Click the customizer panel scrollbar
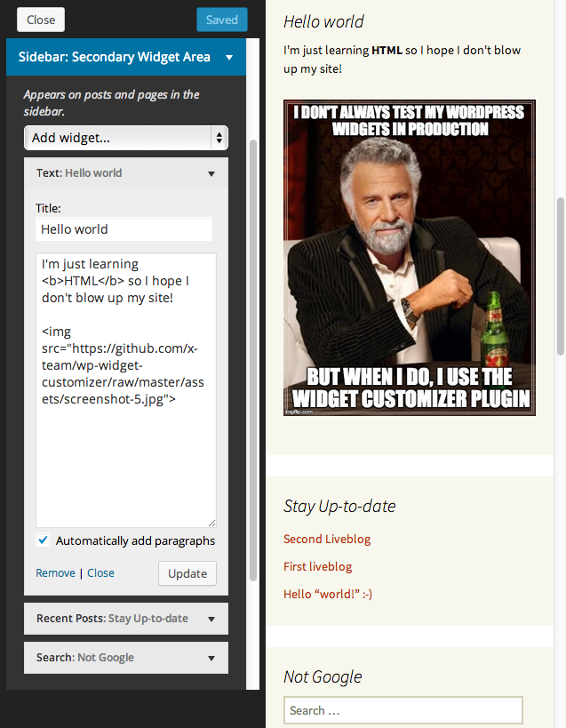Image resolution: width=566 pixels, height=728 pixels. click(253, 360)
